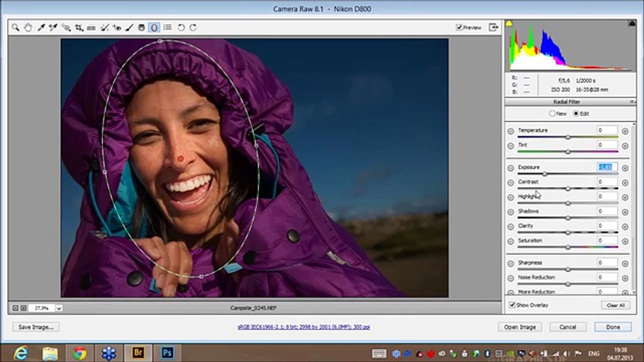Select the Zoom tool in the toolbar
The height and width of the screenshot is (362, 644).
point(16,28)
